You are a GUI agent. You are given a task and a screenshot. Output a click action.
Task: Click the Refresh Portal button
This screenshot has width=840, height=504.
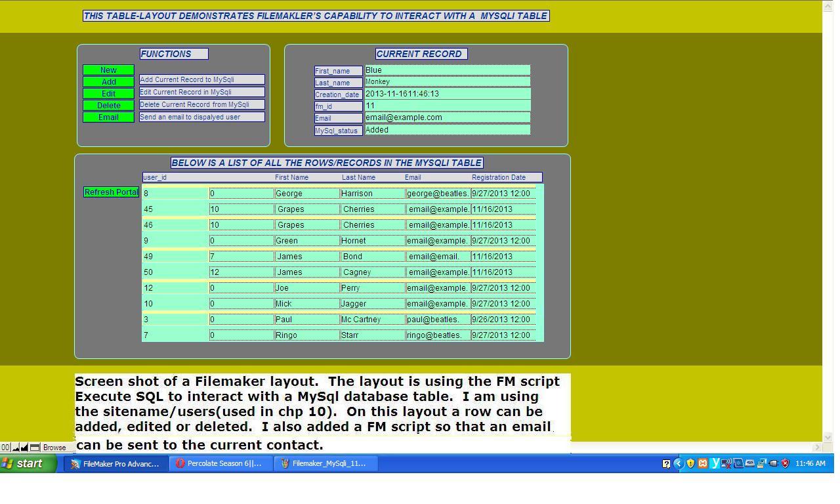(x=111, y=192)
